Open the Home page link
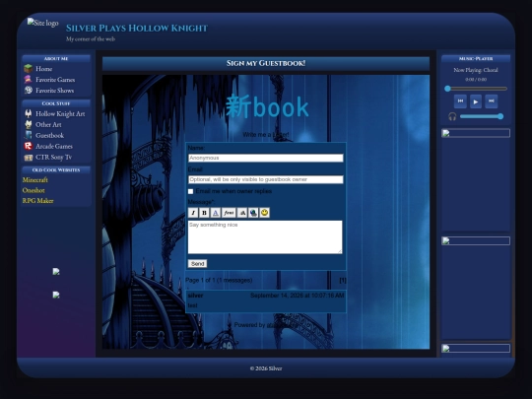The width and height of the screenshot is (532, 399). [x=44, y=69]
